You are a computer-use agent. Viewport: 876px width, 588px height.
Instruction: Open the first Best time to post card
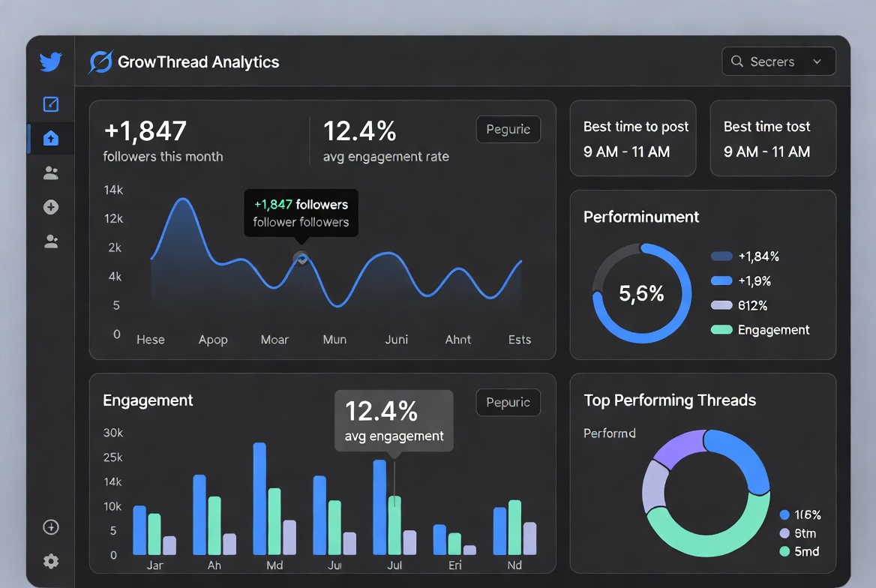pyautogui.click(x=632, y=139)
